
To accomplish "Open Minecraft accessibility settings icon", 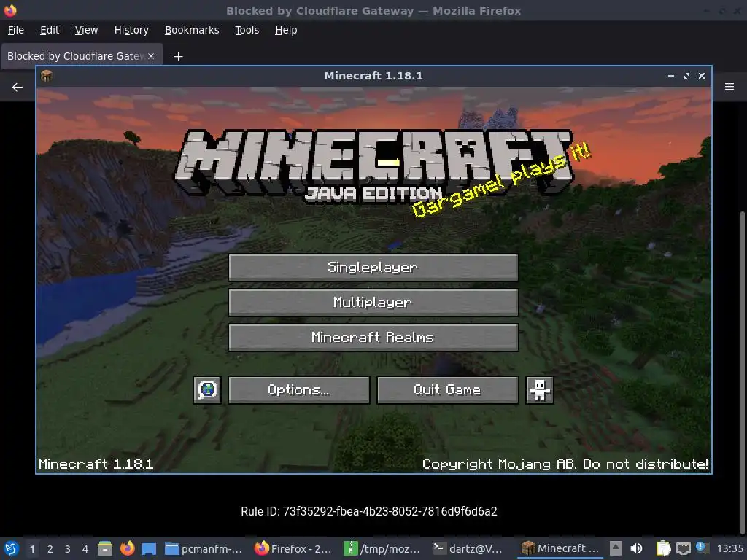I will pos(539,390).
